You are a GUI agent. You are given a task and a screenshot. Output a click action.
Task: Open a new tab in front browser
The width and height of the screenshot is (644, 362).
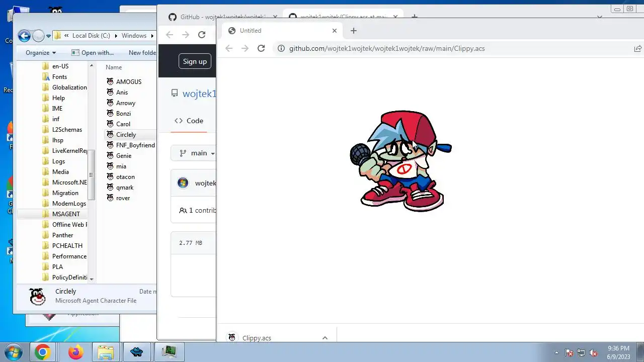coord(354,31)
